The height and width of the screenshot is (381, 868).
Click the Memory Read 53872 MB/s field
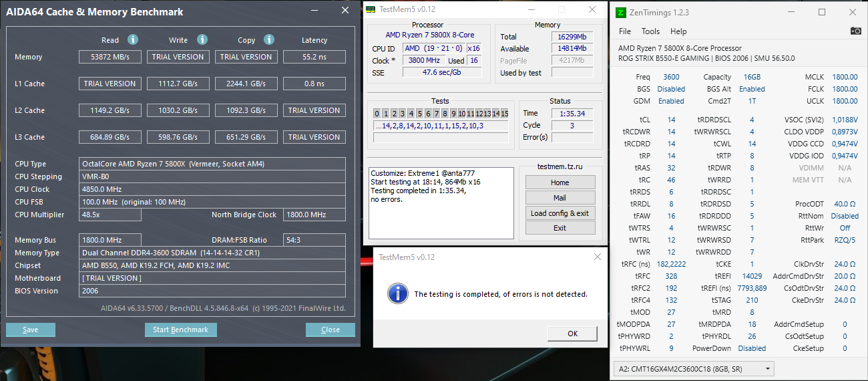pyautogui.click(x=110, y=57)
